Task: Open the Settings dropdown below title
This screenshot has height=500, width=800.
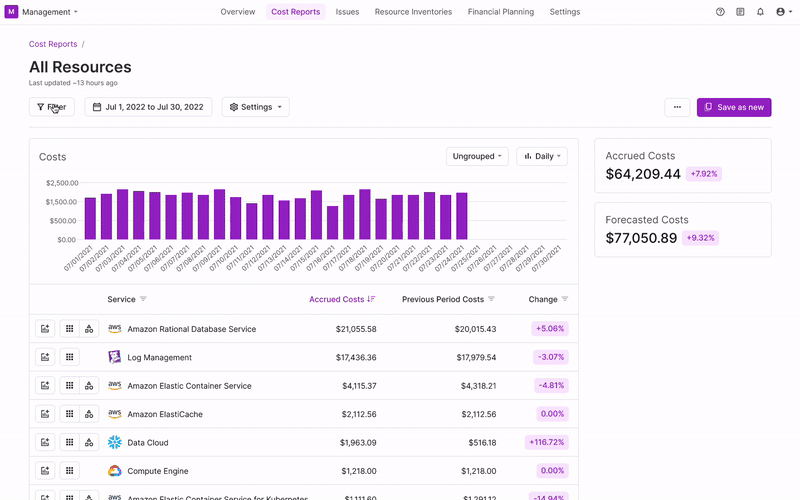Action: point(255,107)
